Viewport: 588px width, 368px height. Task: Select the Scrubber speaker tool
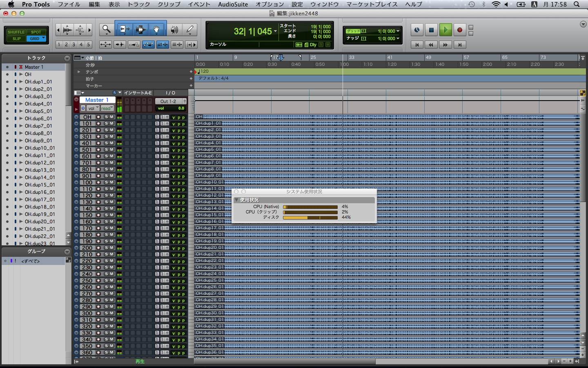(x=174, y=29)
